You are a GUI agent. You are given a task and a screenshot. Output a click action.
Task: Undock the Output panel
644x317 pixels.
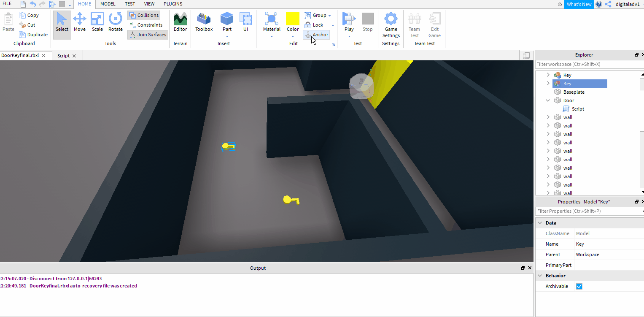tap(523, 268)
